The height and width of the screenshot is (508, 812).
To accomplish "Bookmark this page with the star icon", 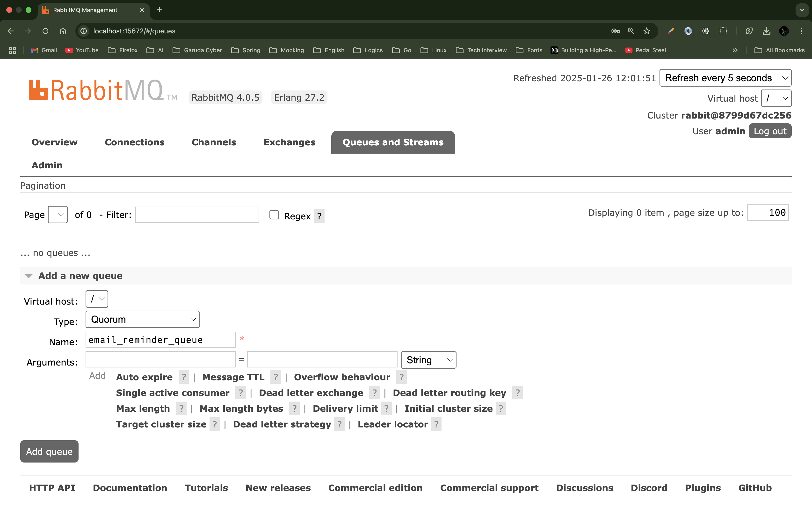I will (647, 31).
